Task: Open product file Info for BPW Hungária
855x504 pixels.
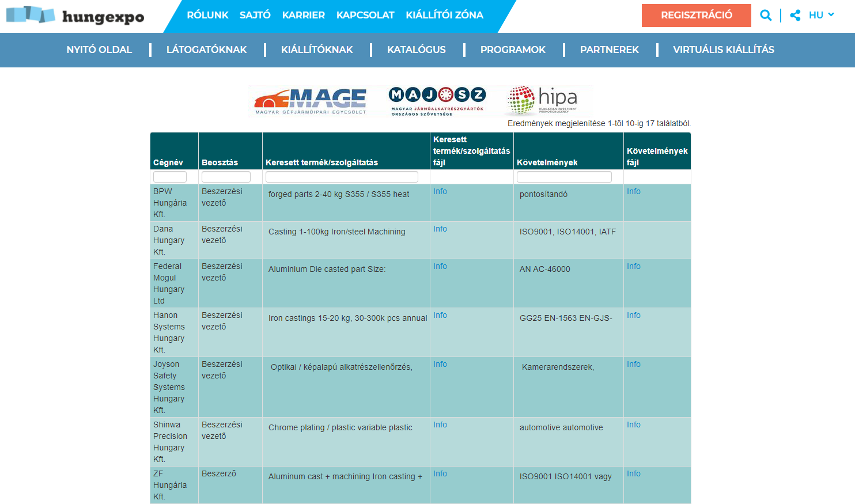Action: point(440,191)
